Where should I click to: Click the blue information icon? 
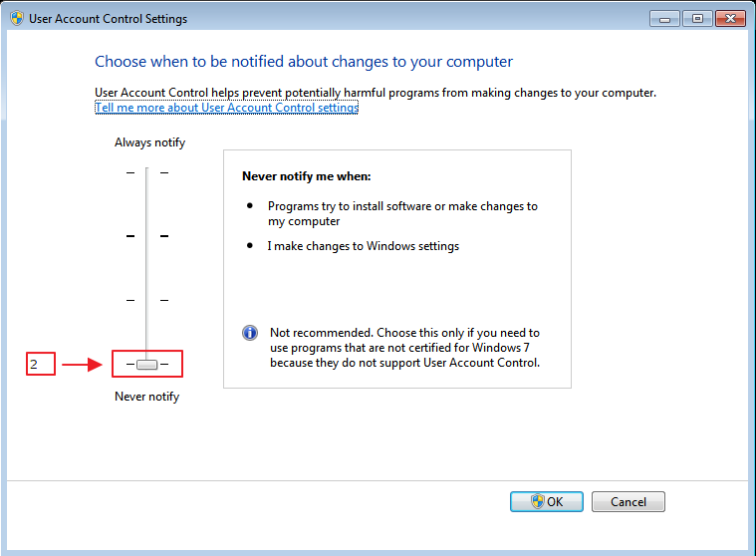(250, 333)
